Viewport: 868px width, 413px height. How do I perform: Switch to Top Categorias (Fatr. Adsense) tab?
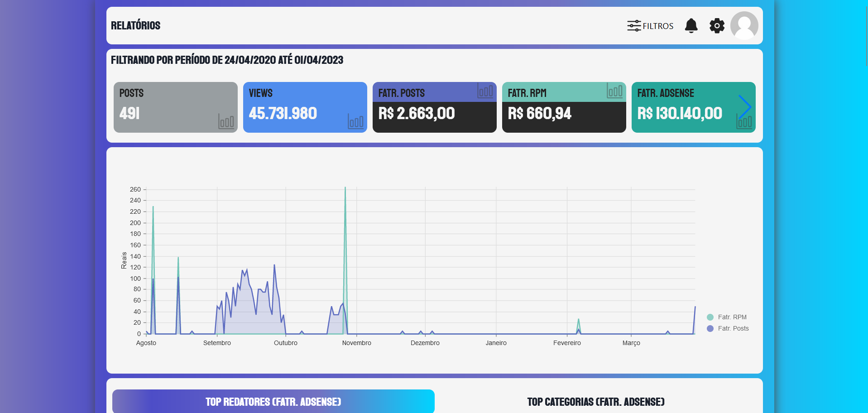595,402
